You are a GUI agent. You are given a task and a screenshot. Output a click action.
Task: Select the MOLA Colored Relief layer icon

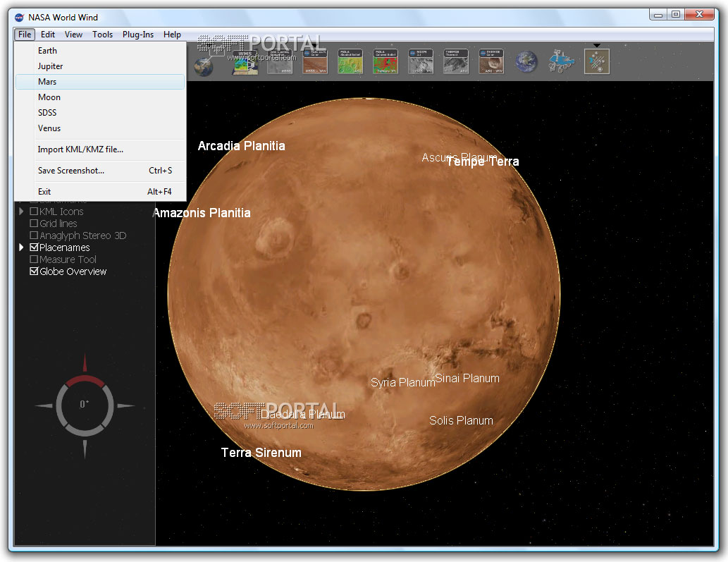pos(385,62)
